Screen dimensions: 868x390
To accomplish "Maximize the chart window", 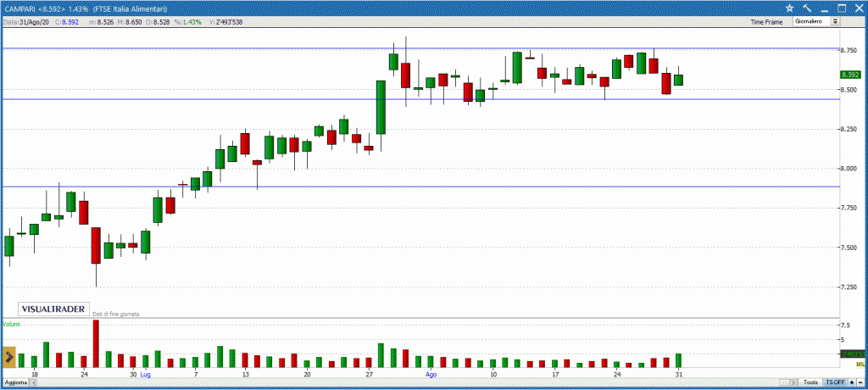I will [842, 8].
